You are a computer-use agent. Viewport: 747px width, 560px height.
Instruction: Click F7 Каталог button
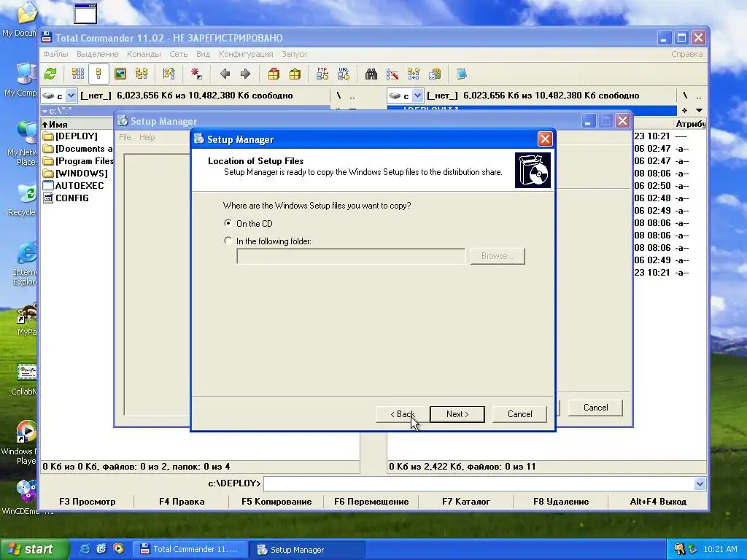466,502
